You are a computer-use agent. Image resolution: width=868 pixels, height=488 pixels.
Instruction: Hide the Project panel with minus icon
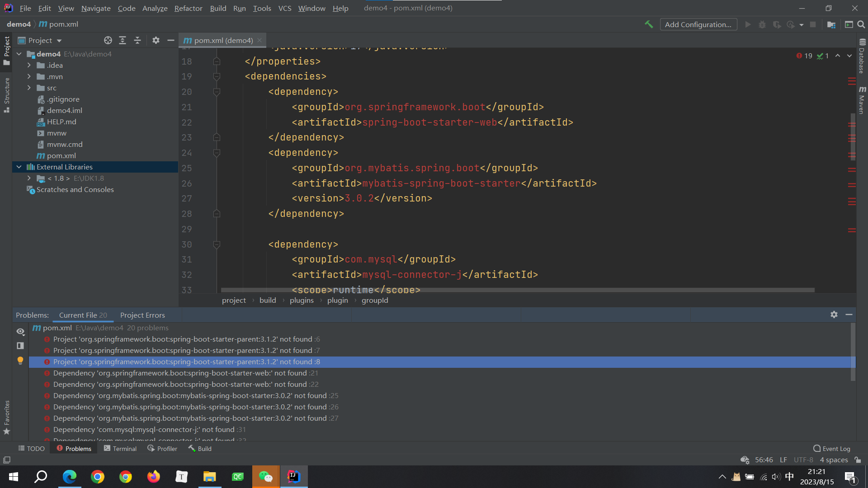170,40
